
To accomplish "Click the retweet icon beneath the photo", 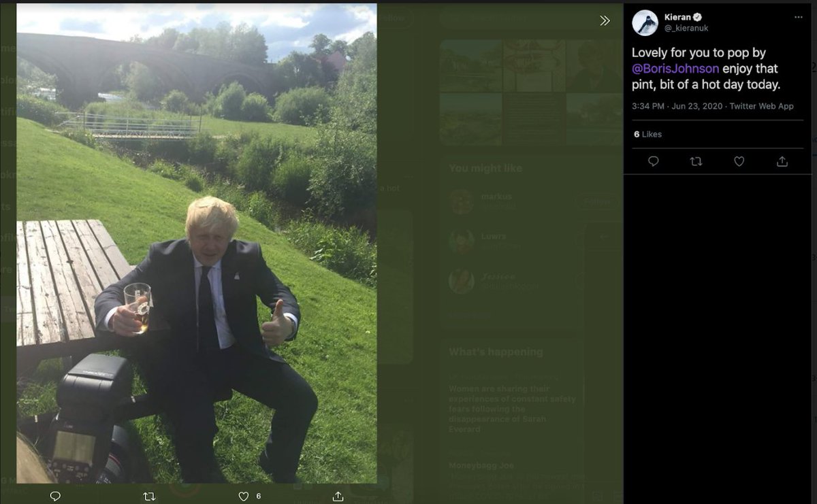I will 150,497.
